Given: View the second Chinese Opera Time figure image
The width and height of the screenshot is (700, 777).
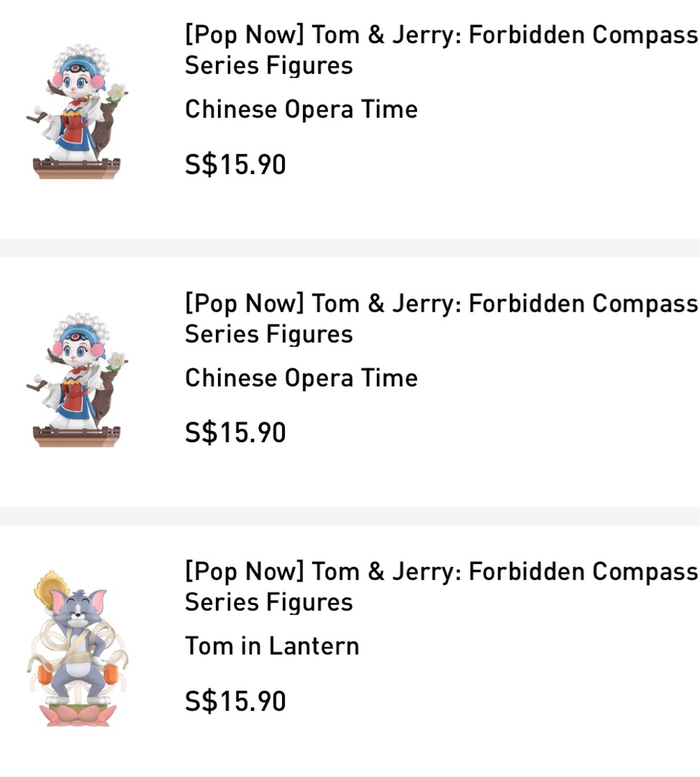Looking at the screenshot, I should pos(76,378).
